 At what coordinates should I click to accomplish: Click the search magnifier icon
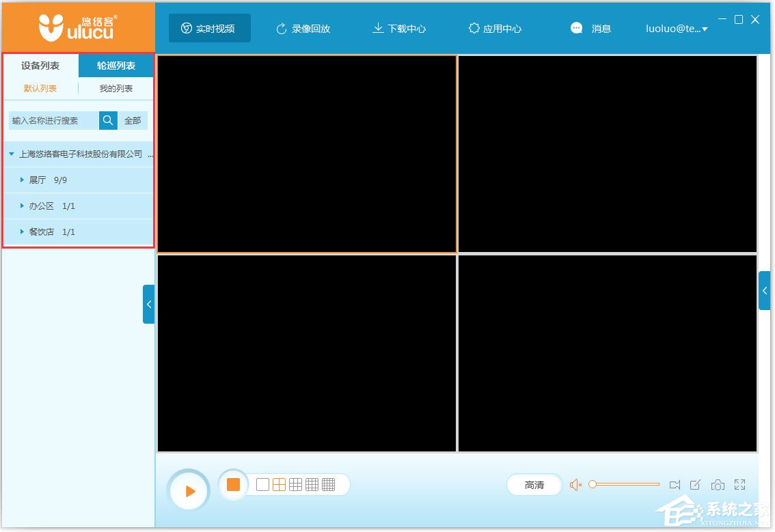[107, 120]
